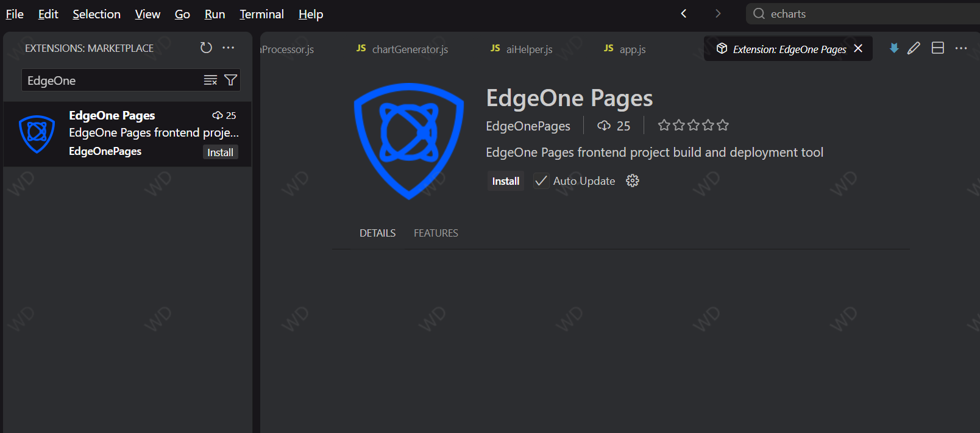Open extension manage gear menu
Image resolution: width=980 pixels, height=433 pixels.
[633, 181]
